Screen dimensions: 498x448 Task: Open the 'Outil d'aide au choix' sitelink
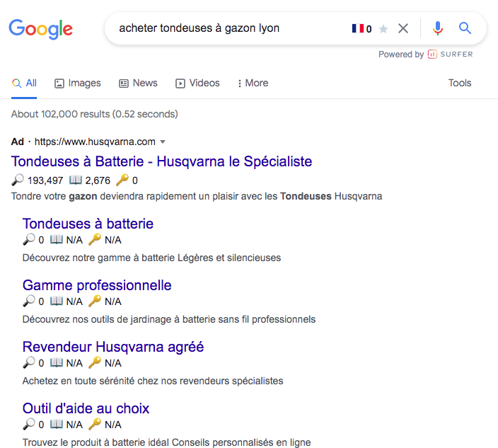[86, 408]
